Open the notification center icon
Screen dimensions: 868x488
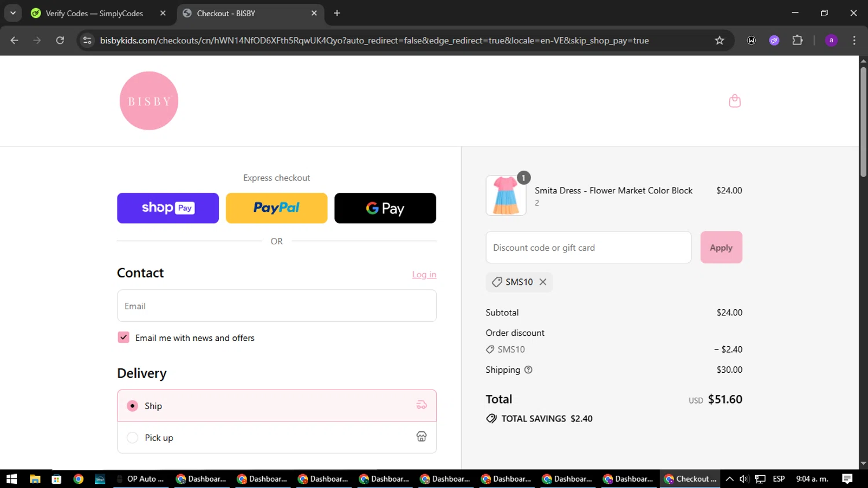[x=847, y=479]
